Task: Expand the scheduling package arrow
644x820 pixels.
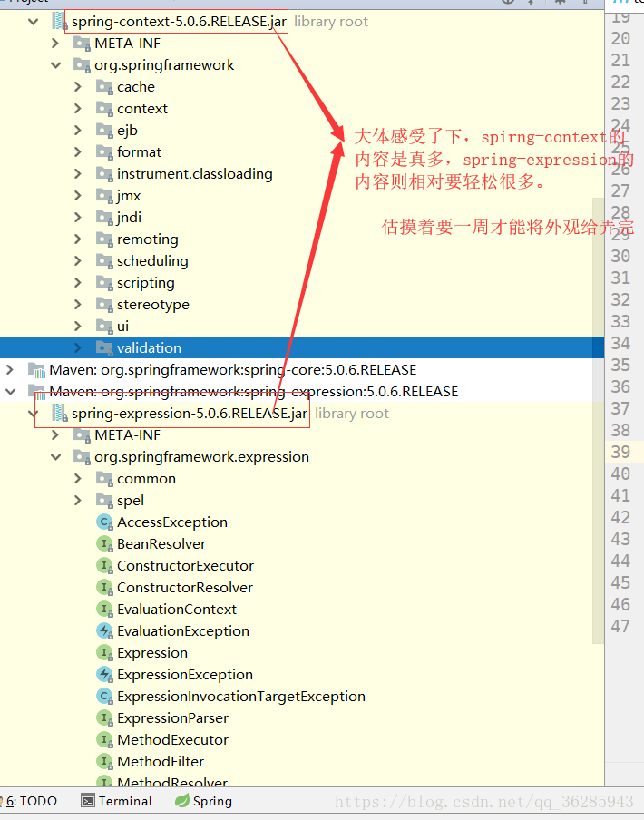Action: [78, 261]
